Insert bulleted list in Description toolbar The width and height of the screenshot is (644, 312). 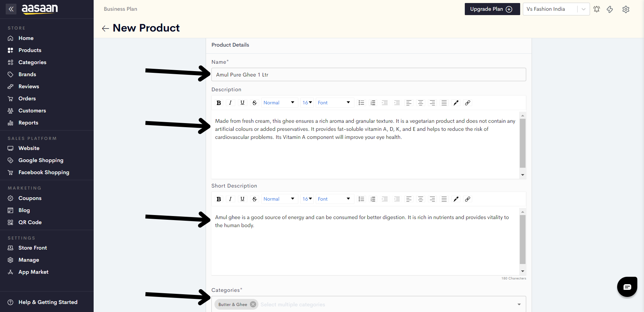pyautogui.click(x=361, y=103)
